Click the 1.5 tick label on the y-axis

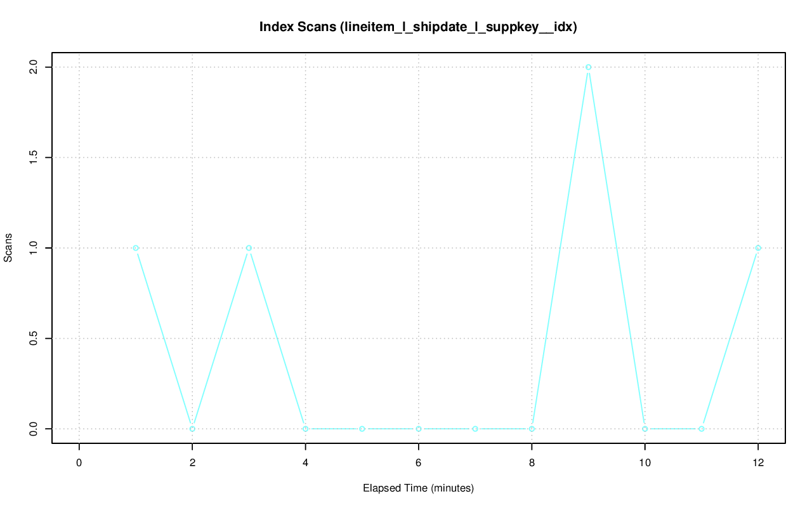34,157
